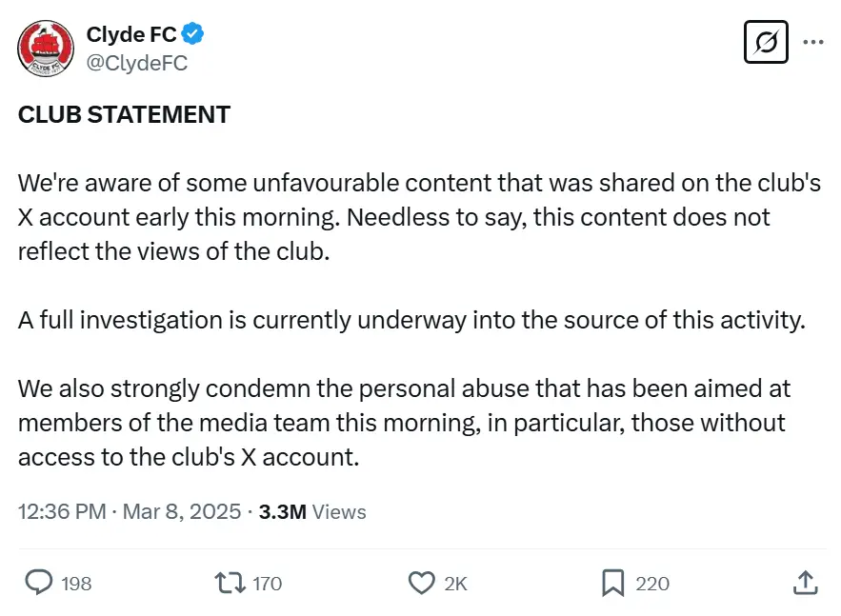Share the tweet via the share icon
The image size is (841, 616).
[x=806, y=582]
